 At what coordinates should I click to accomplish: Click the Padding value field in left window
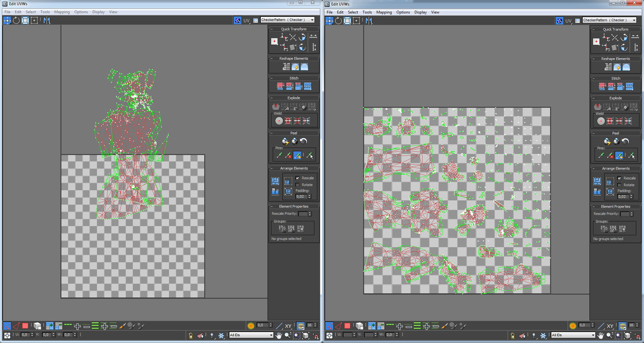301,197
